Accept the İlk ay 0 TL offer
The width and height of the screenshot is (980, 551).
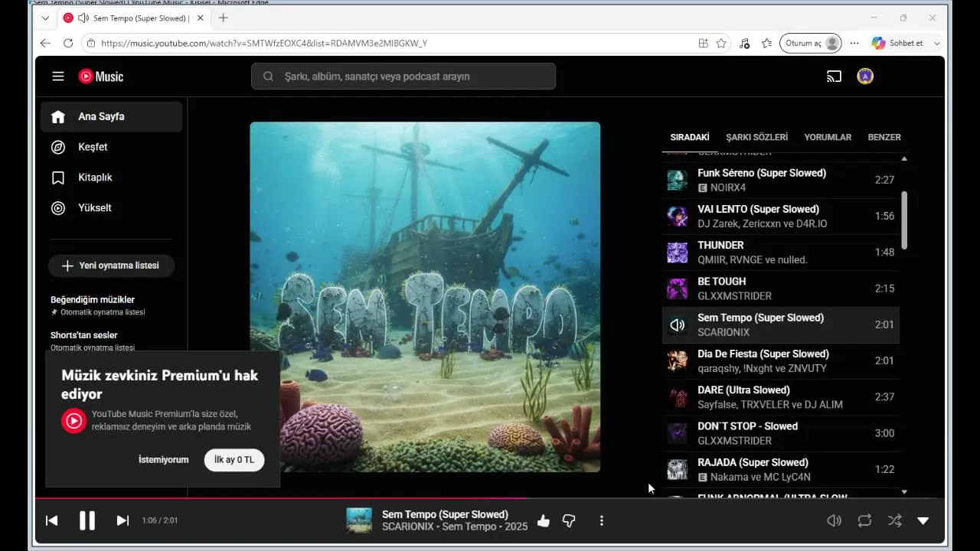click(234, 460)
